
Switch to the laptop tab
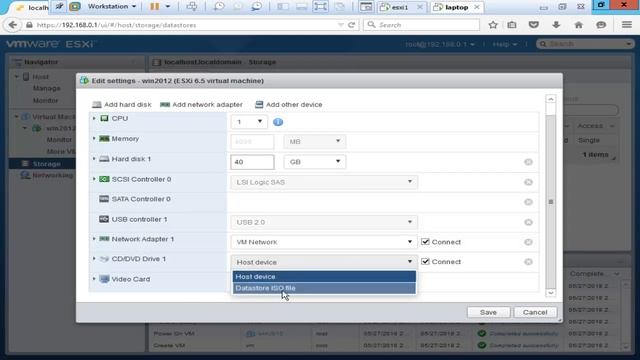coord(456,7)
